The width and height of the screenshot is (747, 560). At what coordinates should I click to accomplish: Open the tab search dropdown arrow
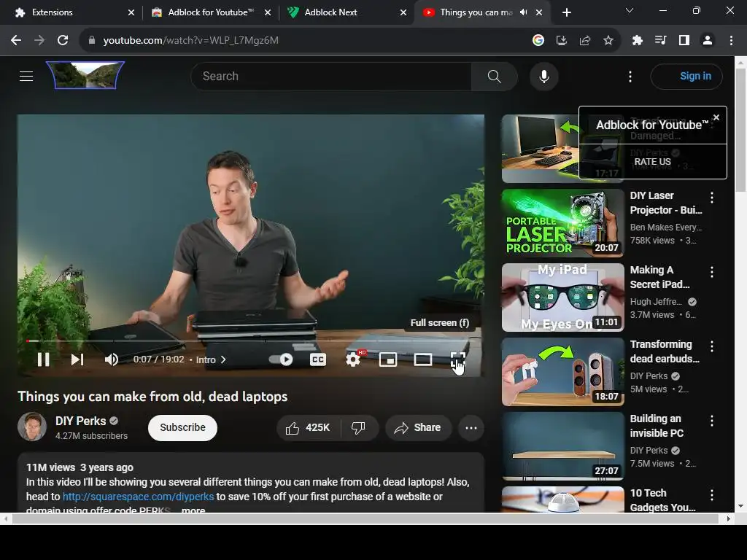(629, 10)
